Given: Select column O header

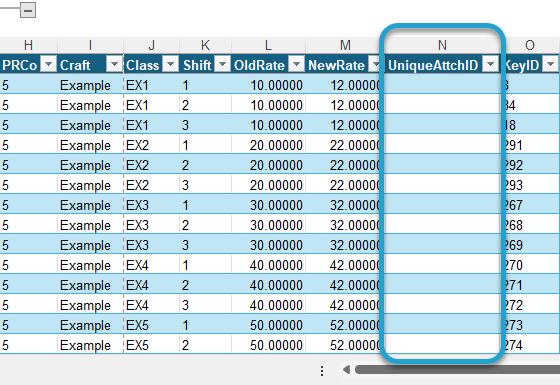Looking at the screenshot, I should [x=530, y=45].
